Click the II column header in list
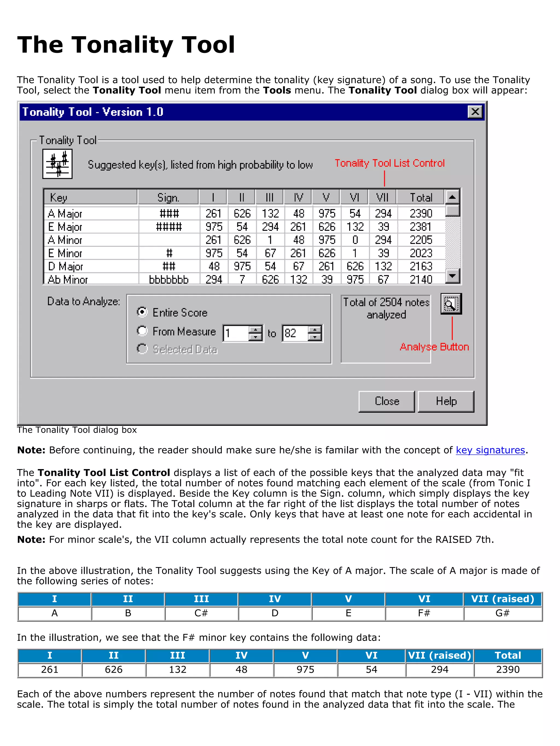 click(x=241, y=197)
